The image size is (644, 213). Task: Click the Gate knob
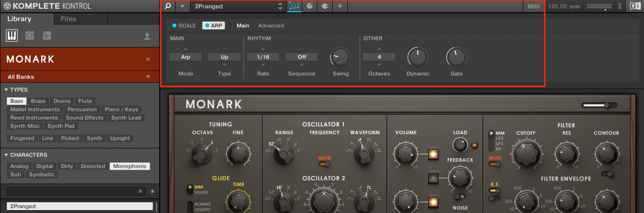456,57
